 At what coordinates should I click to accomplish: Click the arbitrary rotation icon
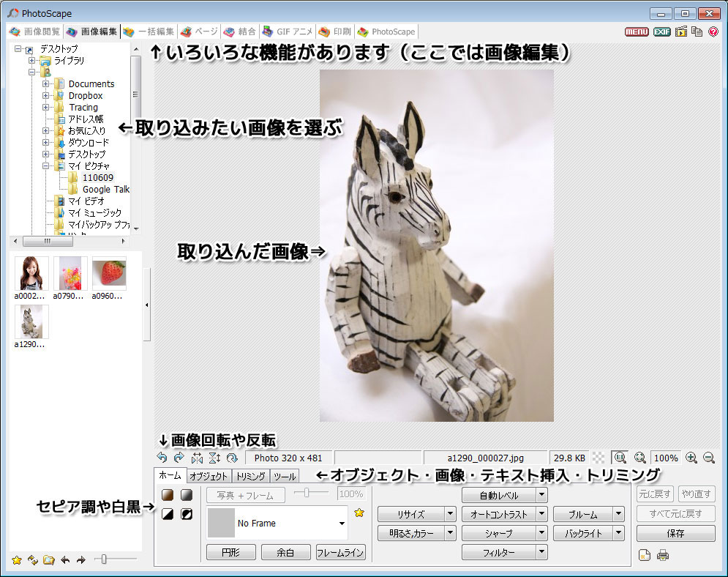pyautogui.click(x=232, y=458)
